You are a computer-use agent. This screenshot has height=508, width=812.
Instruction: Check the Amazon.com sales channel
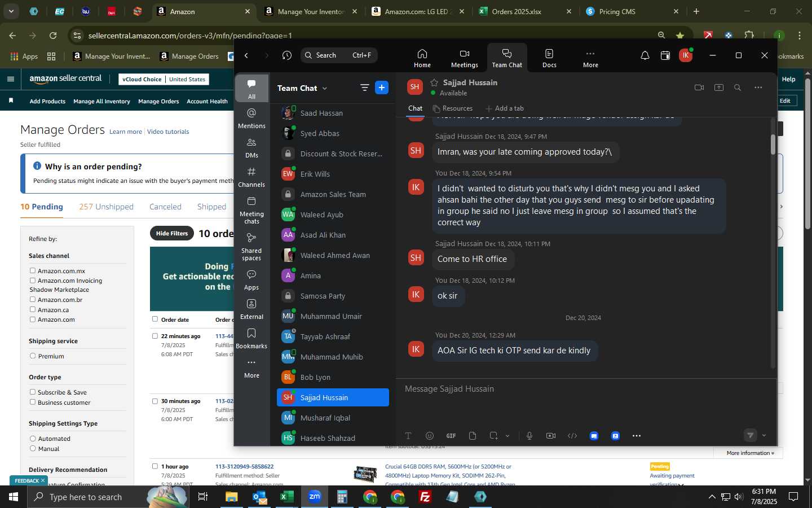[33, 319]
